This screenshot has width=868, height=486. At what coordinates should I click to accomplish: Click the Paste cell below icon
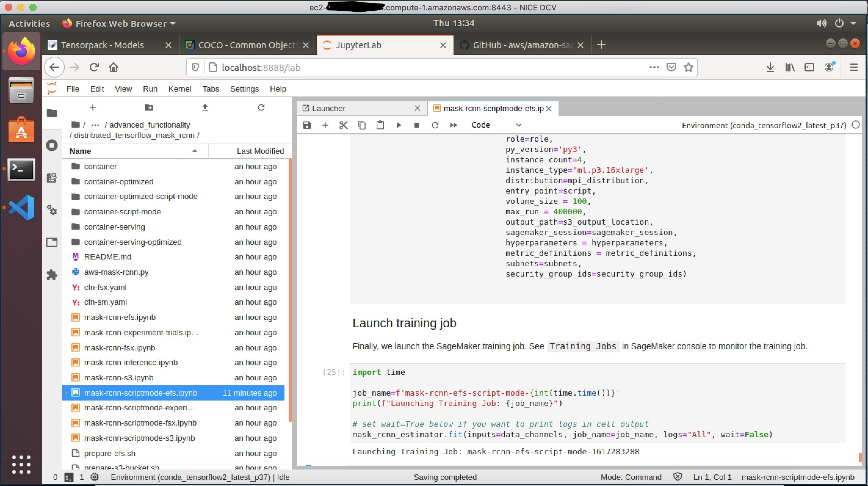380,125
